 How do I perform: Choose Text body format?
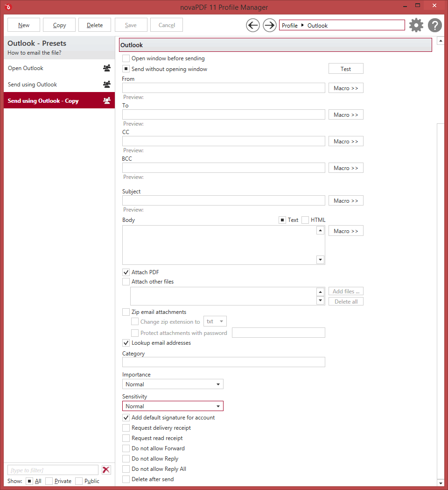pos(282,220)
